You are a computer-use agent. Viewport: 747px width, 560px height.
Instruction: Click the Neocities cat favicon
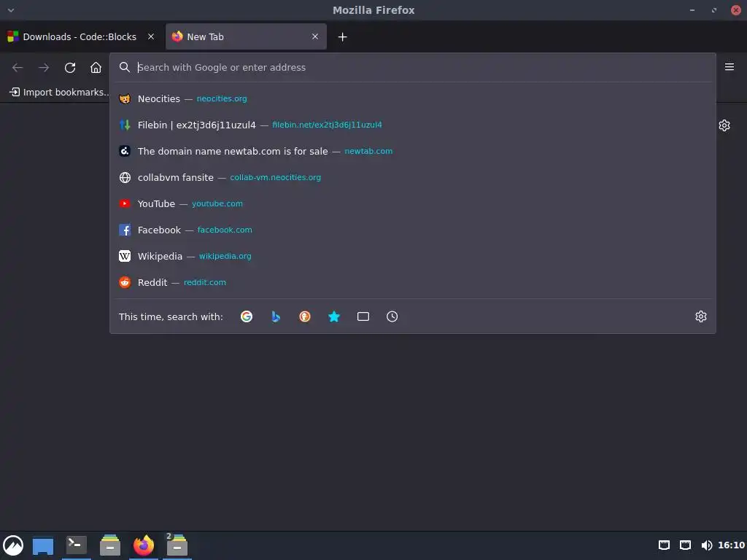(125, 98)
